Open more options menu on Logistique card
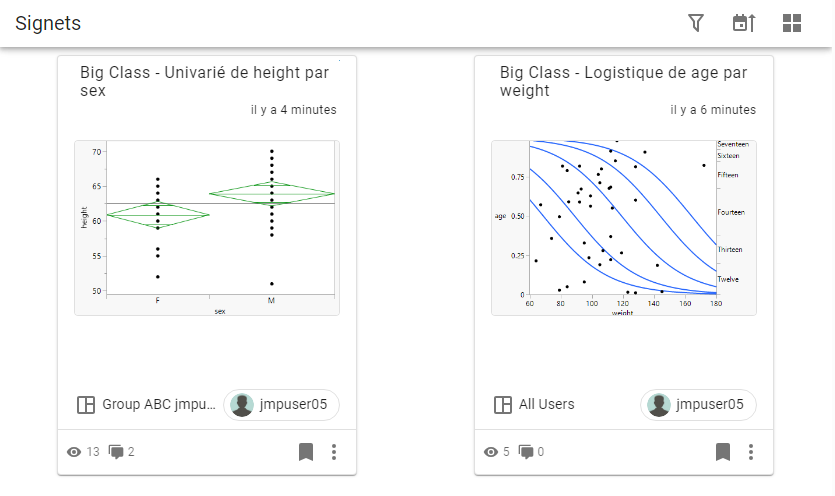 751,452
